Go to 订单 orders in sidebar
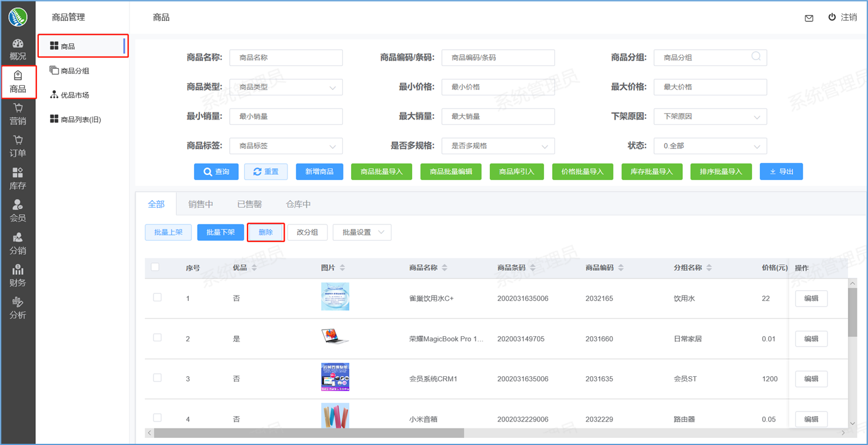 (18, 147)
